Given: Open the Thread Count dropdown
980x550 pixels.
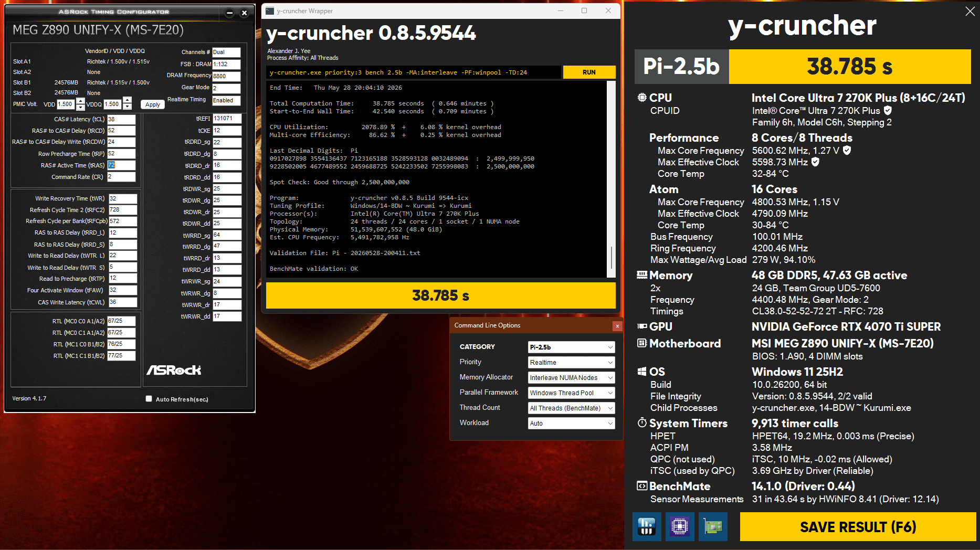Looking at the screenshot, I should [x=571, y=408].
